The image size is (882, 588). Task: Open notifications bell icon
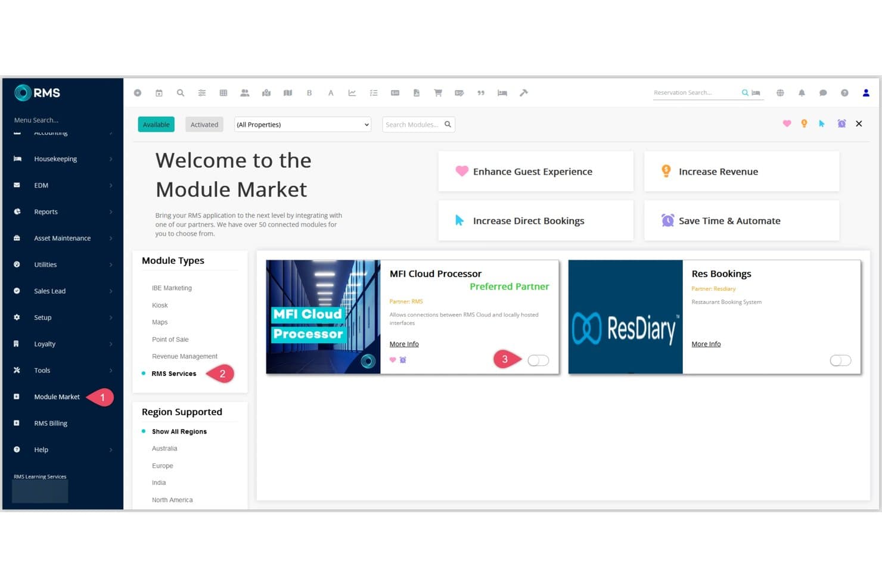(x=802, y=93)
